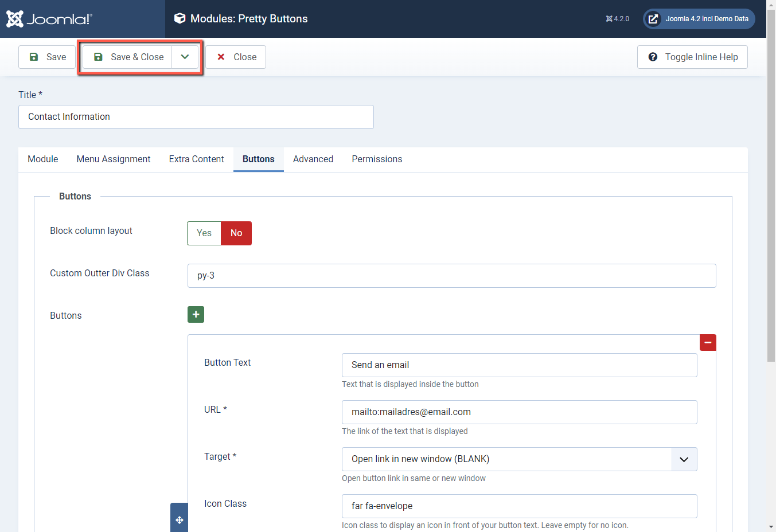Select No for Block column layout
The height and width of the screenshot is (532, 776).
pyautogui.click(x=236, y=233)
